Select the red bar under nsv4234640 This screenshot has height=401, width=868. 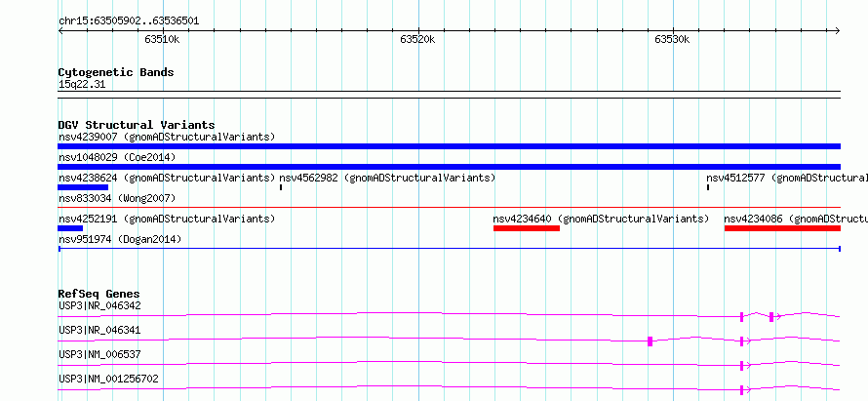[527, 228]
